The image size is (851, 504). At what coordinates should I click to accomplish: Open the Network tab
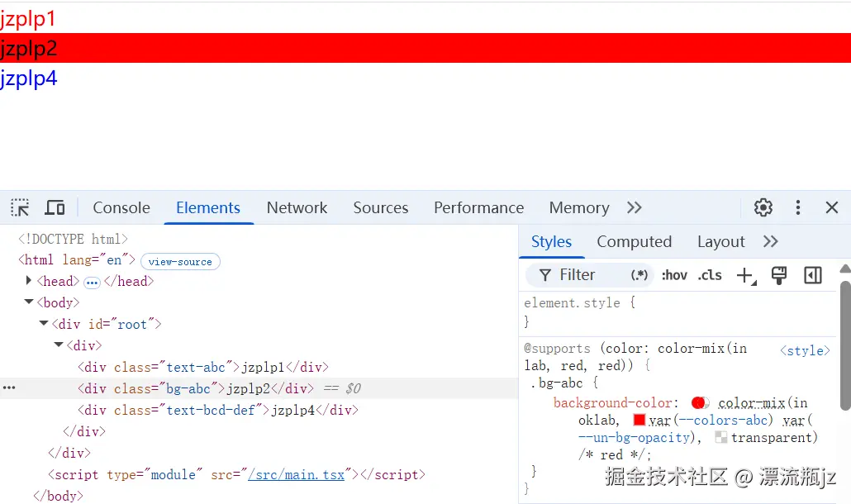tap(297, 207)
